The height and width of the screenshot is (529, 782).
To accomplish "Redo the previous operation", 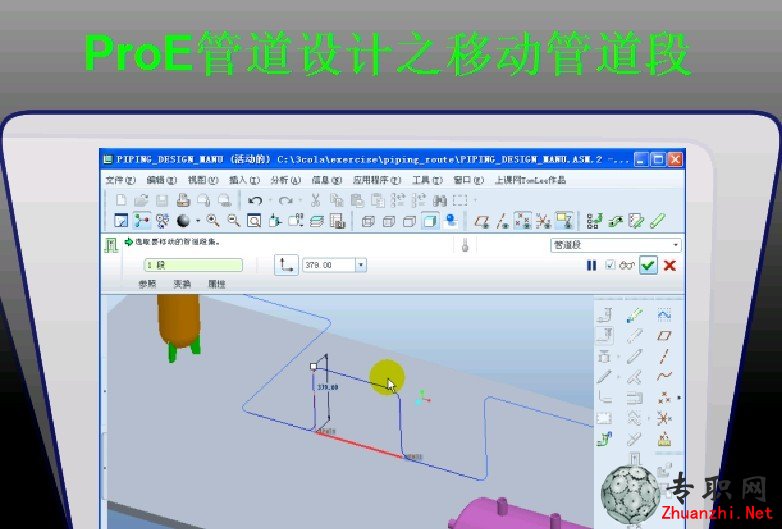I will click(285, 200).
